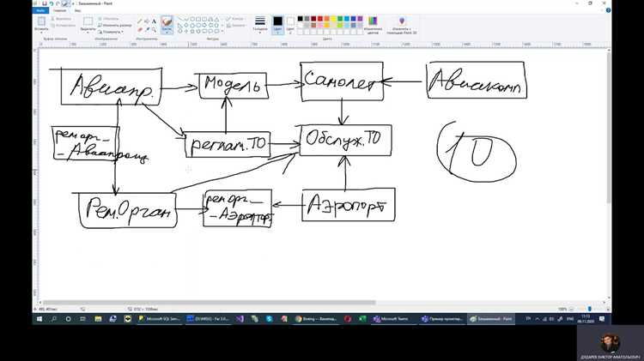Switch to Chrome Boeing taskbar window
The image size is (644, 361).
click(x=315, y=319)
